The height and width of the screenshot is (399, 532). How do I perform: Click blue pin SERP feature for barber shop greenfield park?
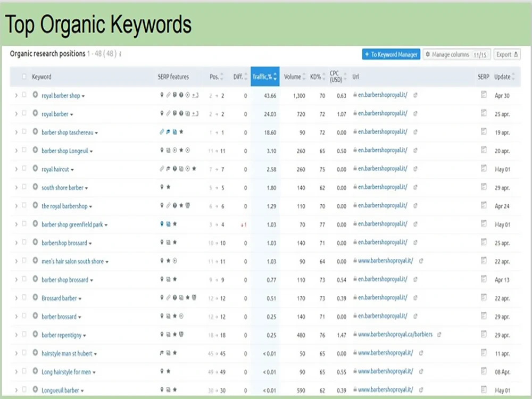pos(162,224)
